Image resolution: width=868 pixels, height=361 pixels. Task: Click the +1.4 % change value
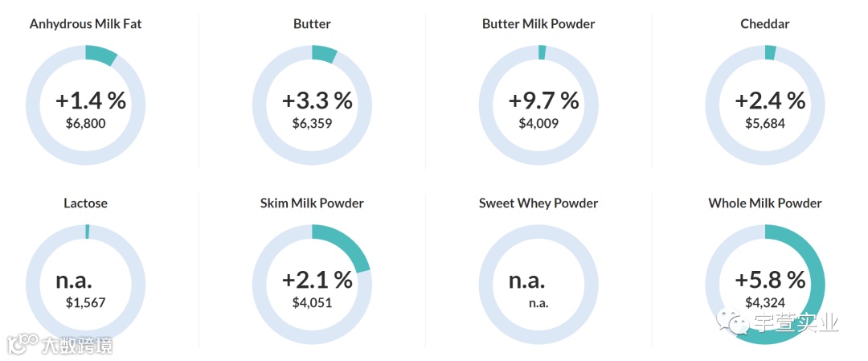point(91,101)
